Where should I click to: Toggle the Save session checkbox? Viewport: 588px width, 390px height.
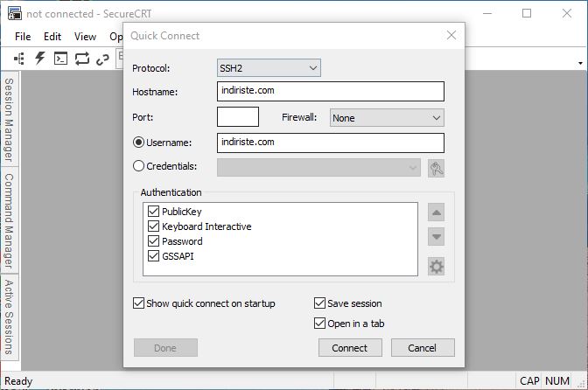pos(319,303)
